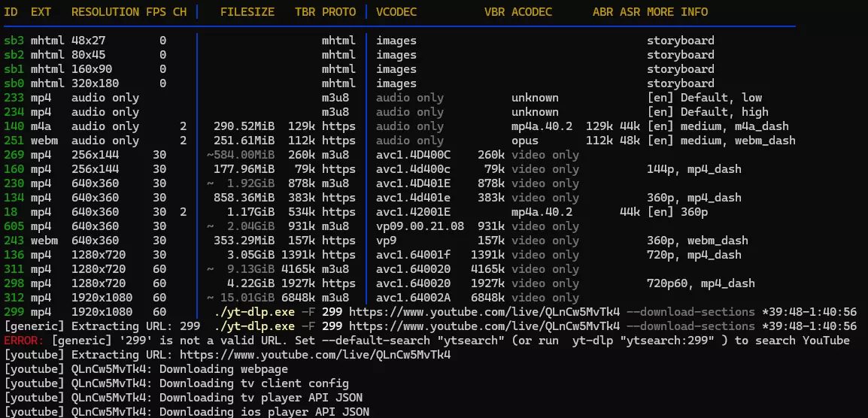Viewport: 868px width, 418px height.
Task: Select format ID sb2
Action: point(14,55)
